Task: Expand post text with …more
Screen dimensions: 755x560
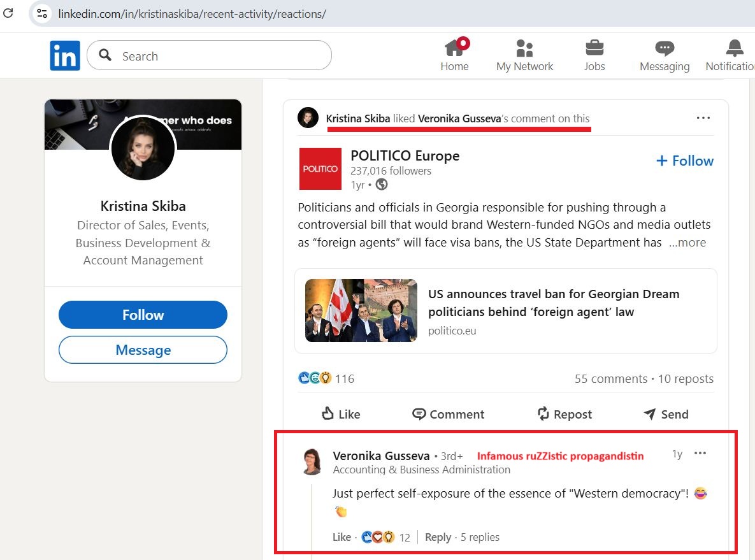Action: [687, 243]
